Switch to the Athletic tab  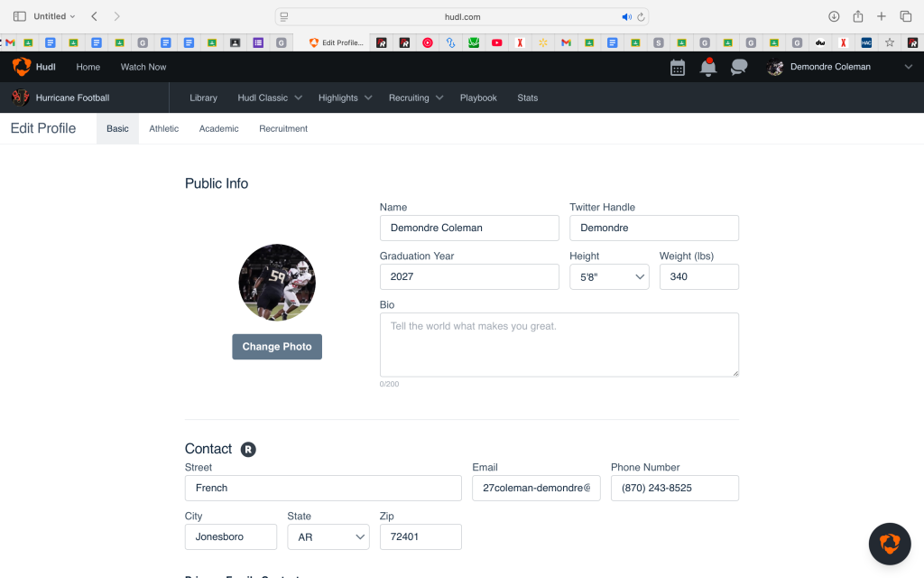tap(164, 128)
